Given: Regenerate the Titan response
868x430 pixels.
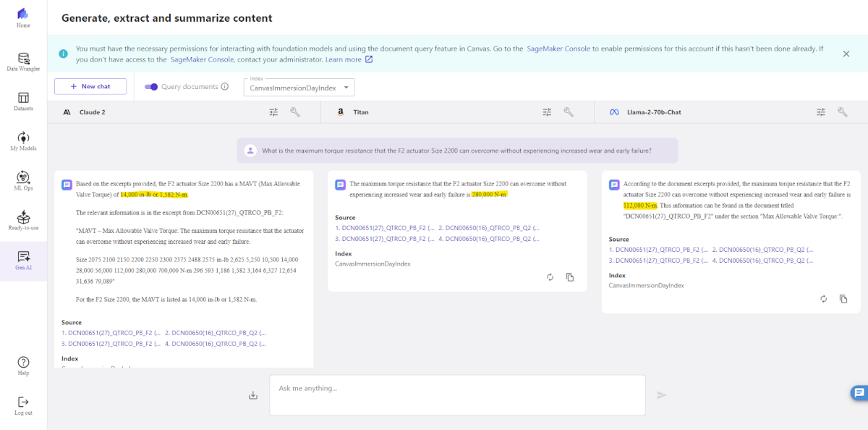Looking at the screenshot, I should tap(550, 277).
